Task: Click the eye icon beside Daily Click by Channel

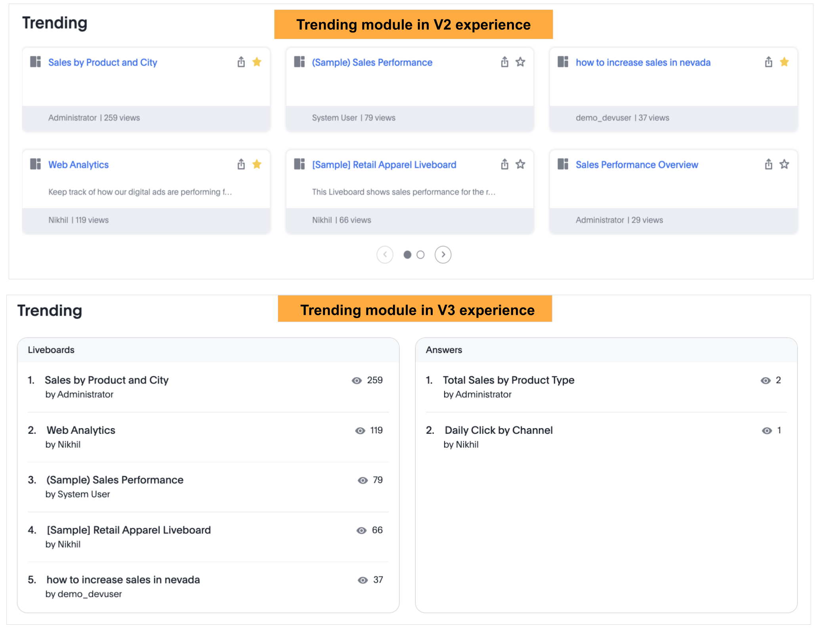Action: 766,430
